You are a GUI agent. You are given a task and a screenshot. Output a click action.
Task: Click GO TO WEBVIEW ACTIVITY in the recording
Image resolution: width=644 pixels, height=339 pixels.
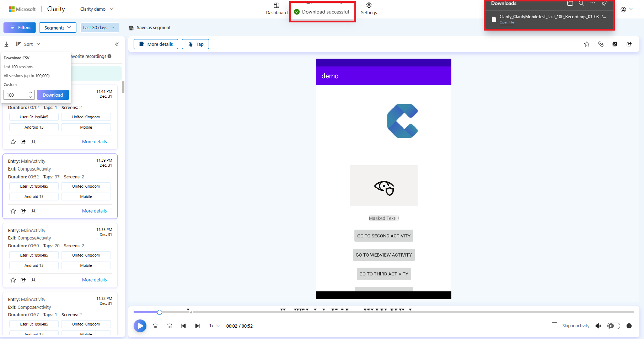click(384, 255)
